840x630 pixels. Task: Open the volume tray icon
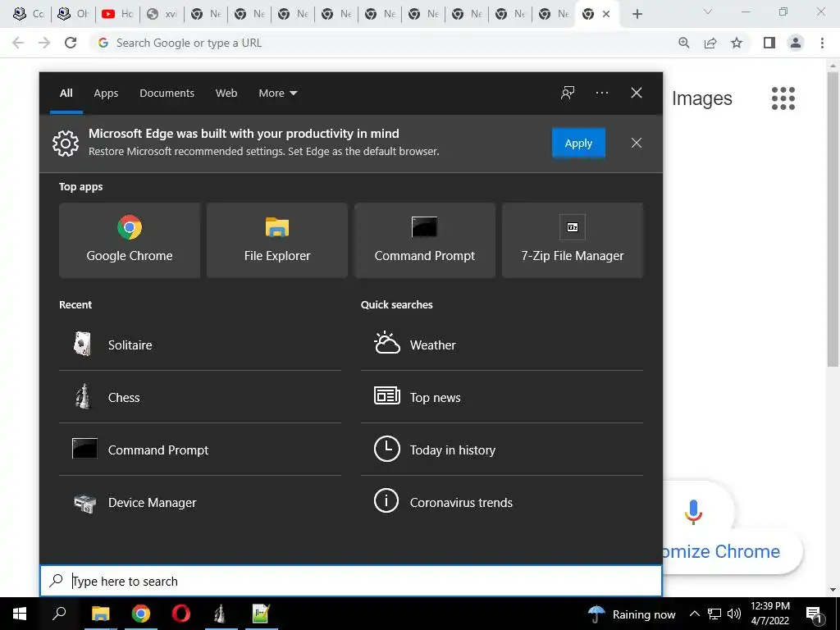(734, 614)
